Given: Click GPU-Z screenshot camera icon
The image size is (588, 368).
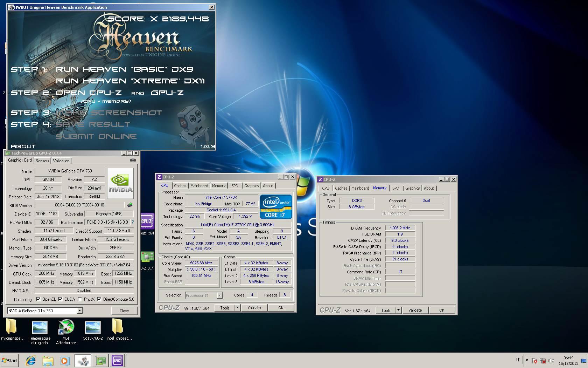Looking at the screenshot, I should pyautogui.click(x=133, y=160).
